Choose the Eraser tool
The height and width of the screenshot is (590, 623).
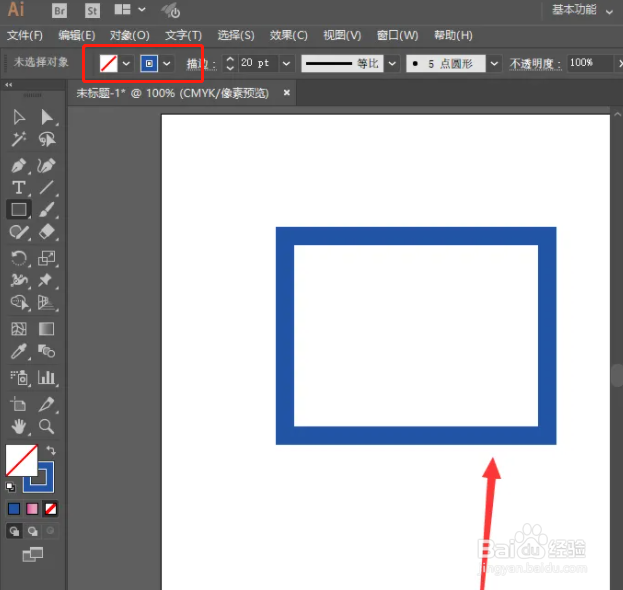tap(47, 232)
